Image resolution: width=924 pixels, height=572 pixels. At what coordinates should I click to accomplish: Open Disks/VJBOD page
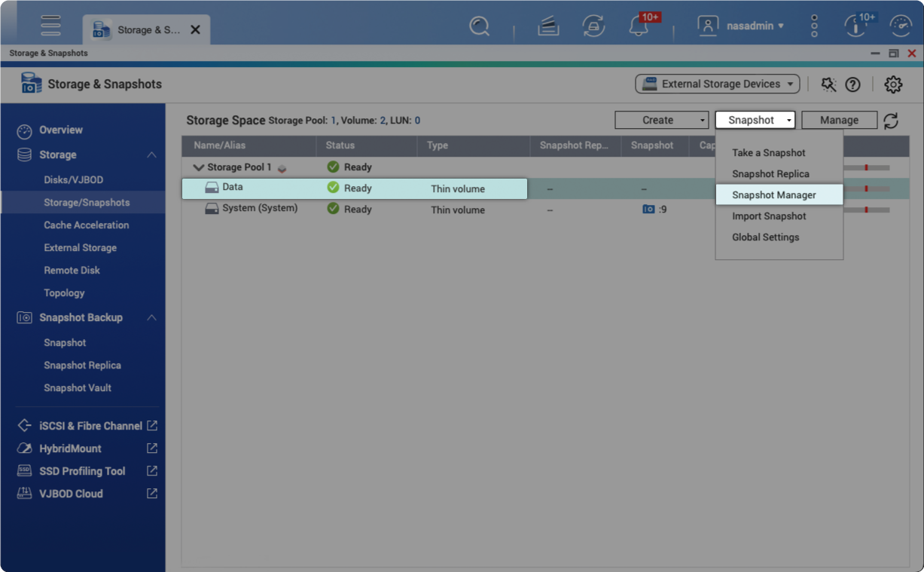74,180
